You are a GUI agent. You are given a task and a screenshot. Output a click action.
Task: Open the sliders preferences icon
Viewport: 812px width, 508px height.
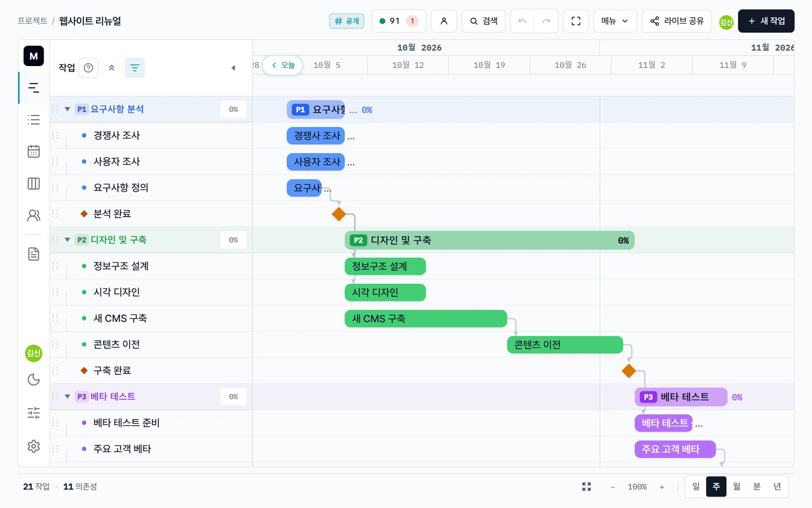click(x=33, y=413)
